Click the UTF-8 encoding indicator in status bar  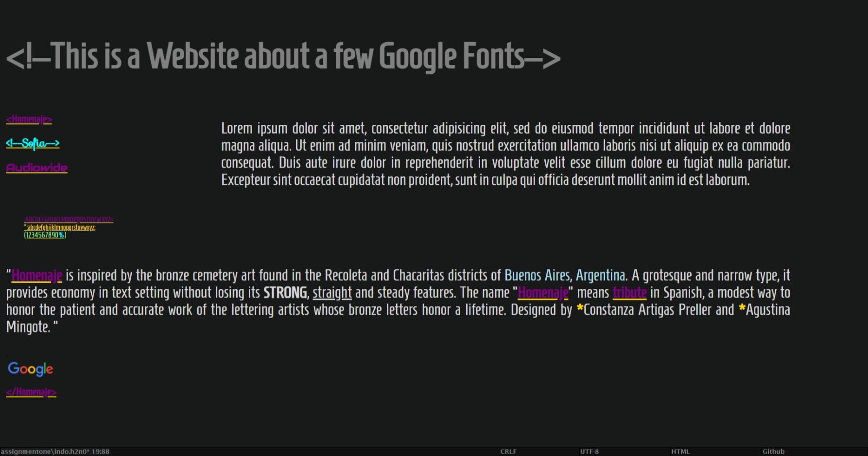click(x=590, y=451)
